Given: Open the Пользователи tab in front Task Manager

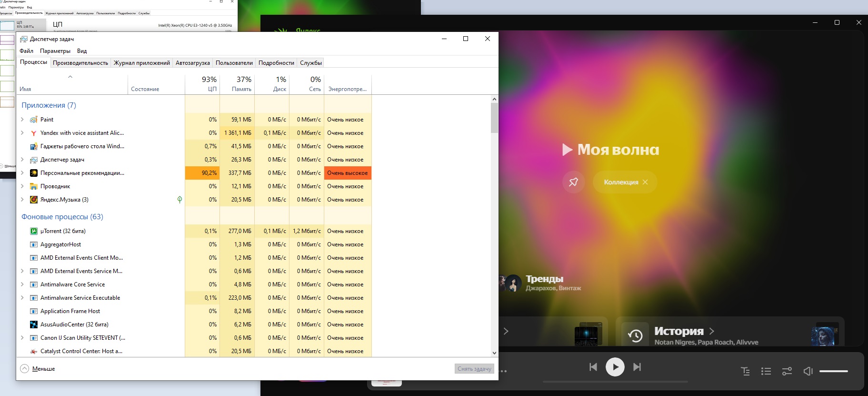Looking at the screenshot, I should click(234, 63).
